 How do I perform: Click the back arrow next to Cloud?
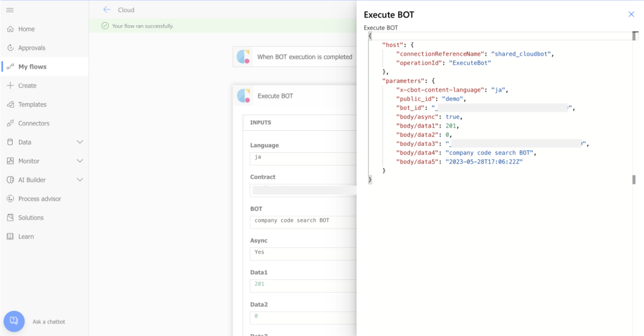click(x=107, y=10)
